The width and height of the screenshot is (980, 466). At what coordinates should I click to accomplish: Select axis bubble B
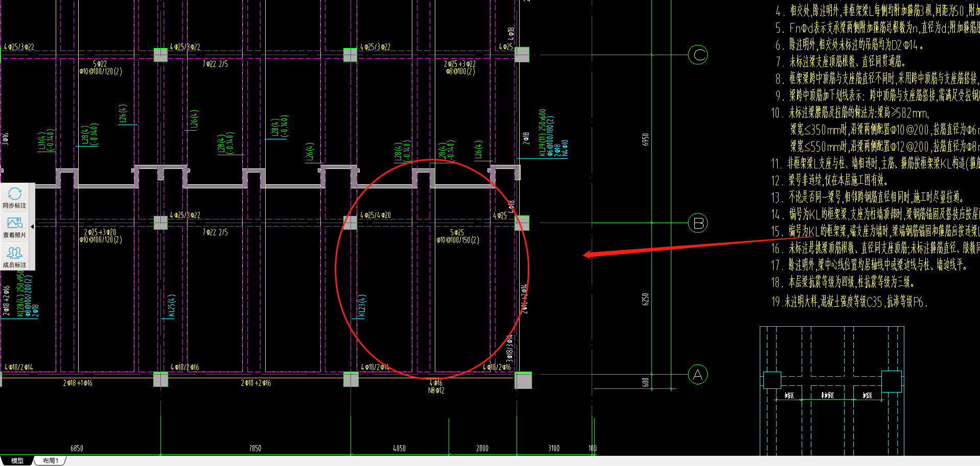(698, 223)
